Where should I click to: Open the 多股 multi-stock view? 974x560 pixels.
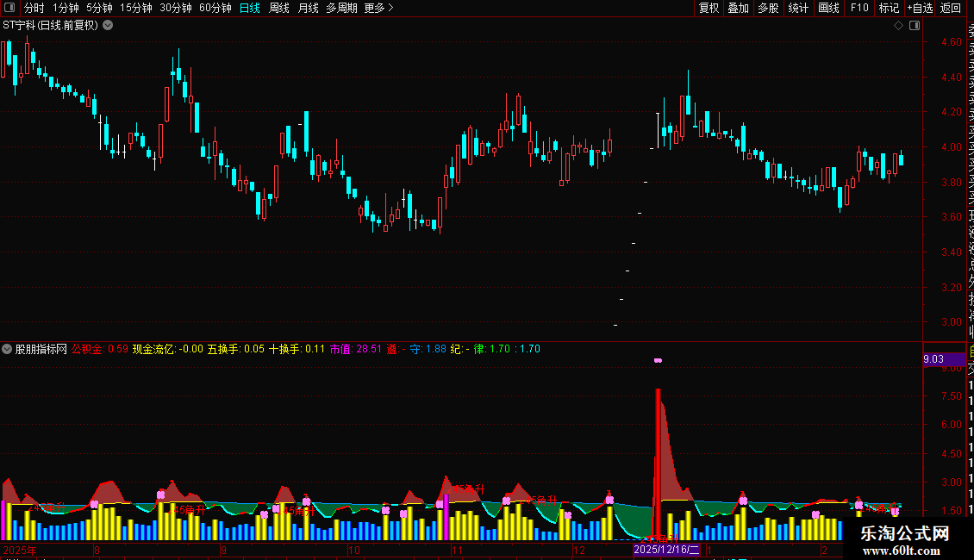tap(768, 8)
